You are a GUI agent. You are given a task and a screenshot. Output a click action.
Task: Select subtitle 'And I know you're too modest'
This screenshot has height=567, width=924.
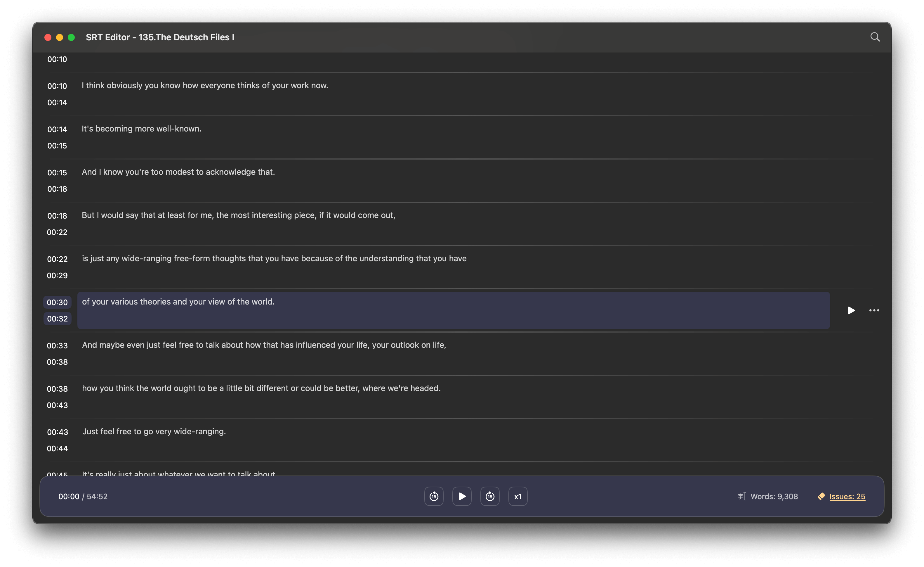click(178, 172)
